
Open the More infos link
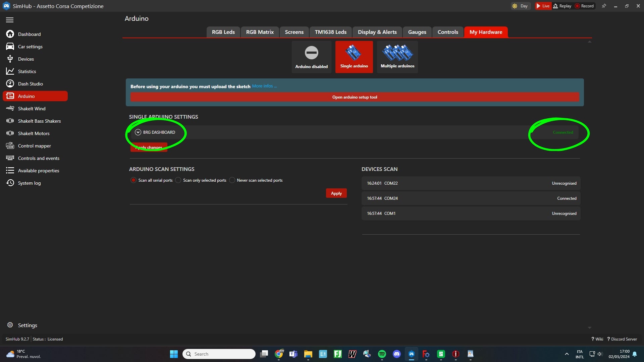tap(264, 86)
